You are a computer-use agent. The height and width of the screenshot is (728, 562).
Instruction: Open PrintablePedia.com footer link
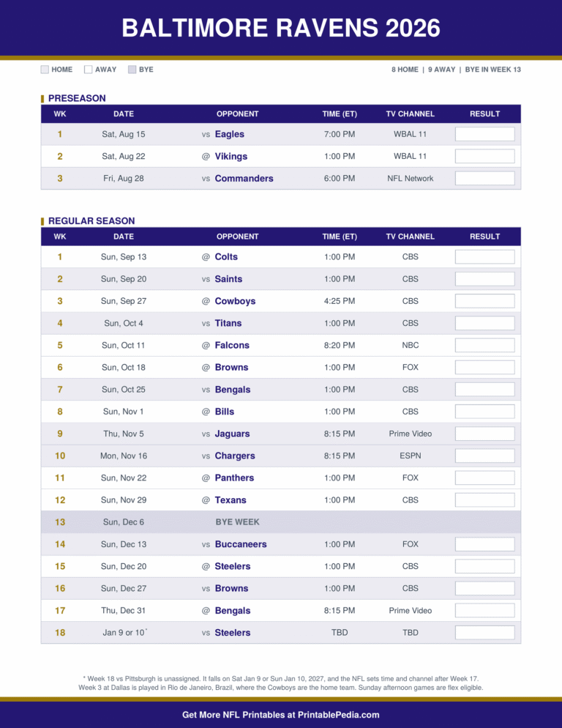(338, 715)
